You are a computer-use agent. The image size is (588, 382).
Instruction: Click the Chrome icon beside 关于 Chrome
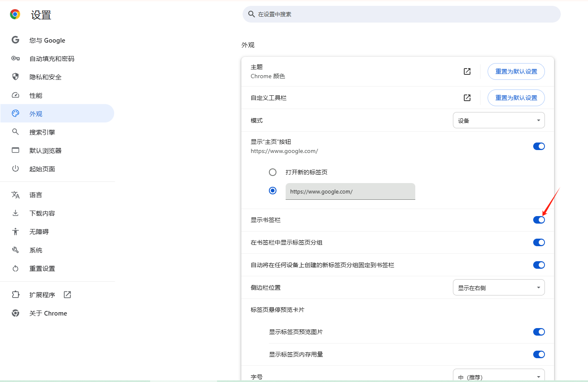pos(15,313)
